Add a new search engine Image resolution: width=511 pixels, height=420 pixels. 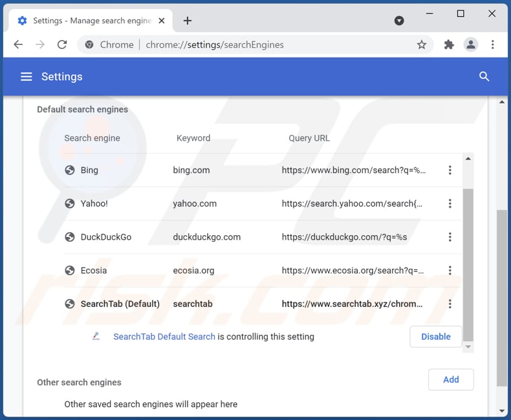click(451, 380)
